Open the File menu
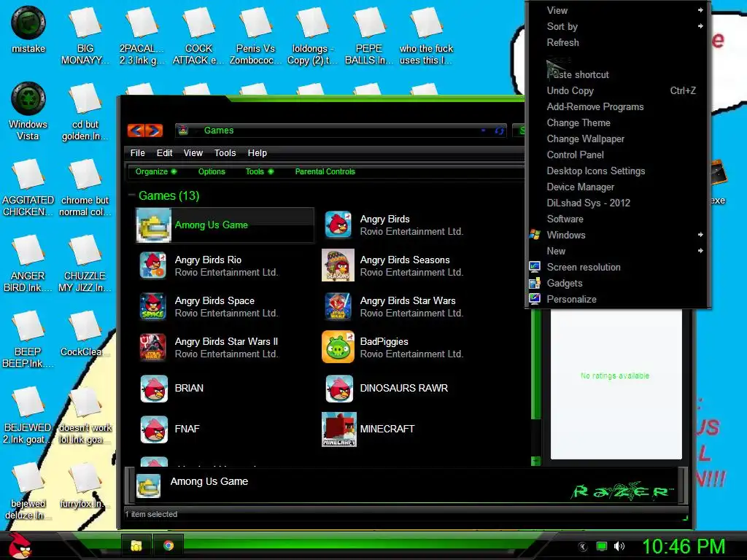 click(137, 153)
